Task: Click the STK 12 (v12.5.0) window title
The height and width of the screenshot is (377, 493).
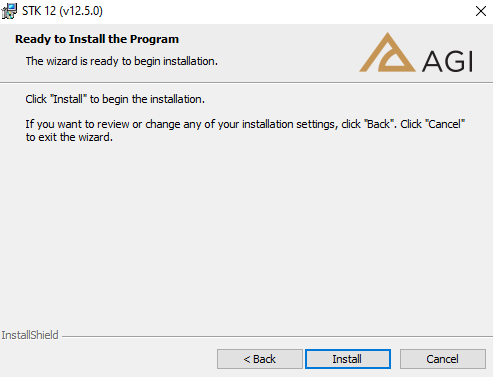Action: point(62,11)
